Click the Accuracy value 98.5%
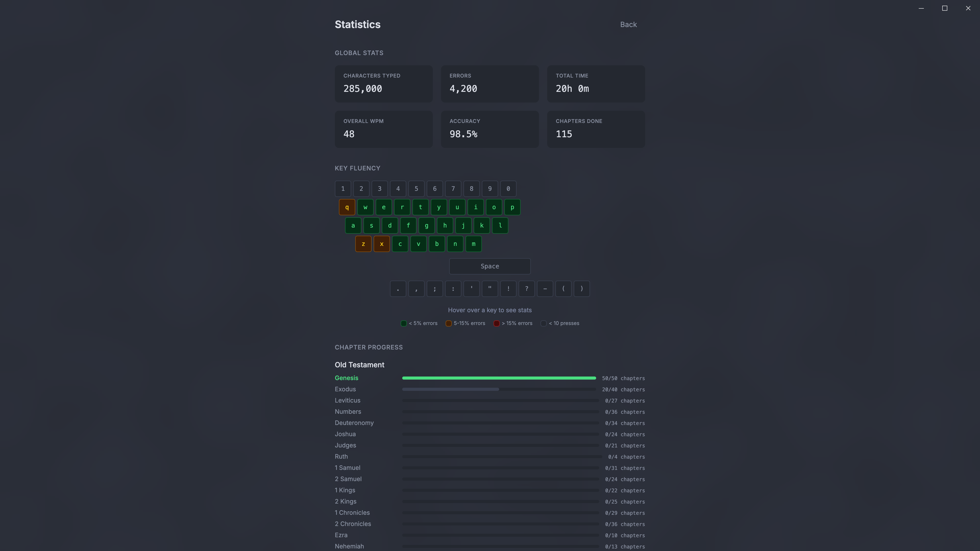Viewport: 980px width, 551px height. tap(463, 134)
